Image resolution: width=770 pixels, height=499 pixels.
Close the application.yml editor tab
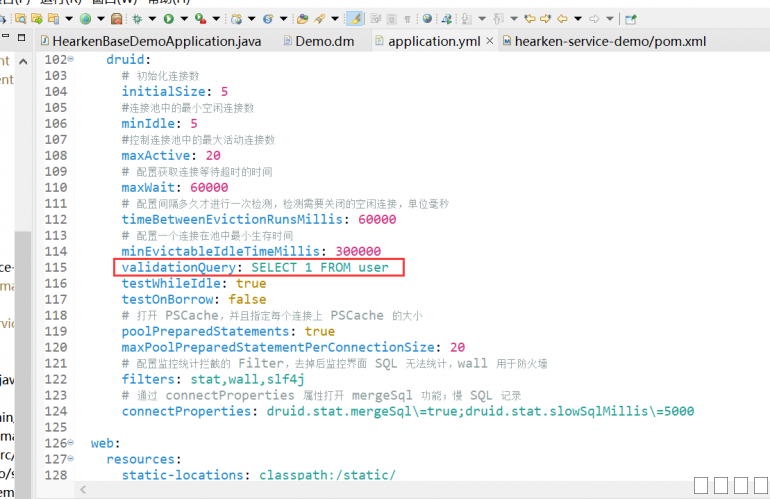(x=487, y=41)
